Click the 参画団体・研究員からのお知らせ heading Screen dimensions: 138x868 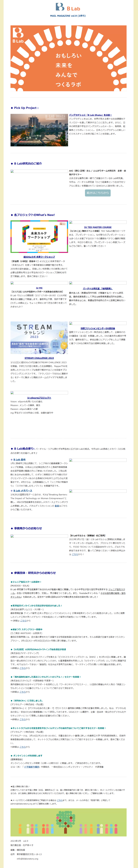click(x=35, y=573)
